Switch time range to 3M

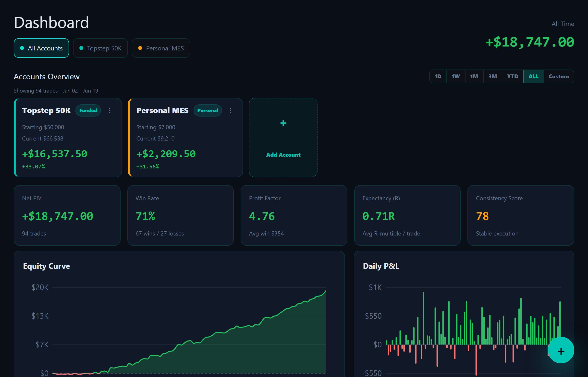pyautogui.click(x=493, y=76)
